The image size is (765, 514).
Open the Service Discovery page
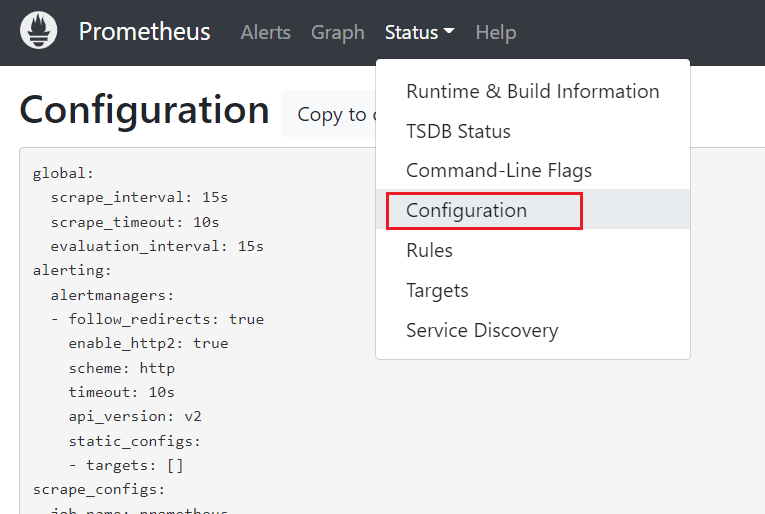tap(481, 330)
